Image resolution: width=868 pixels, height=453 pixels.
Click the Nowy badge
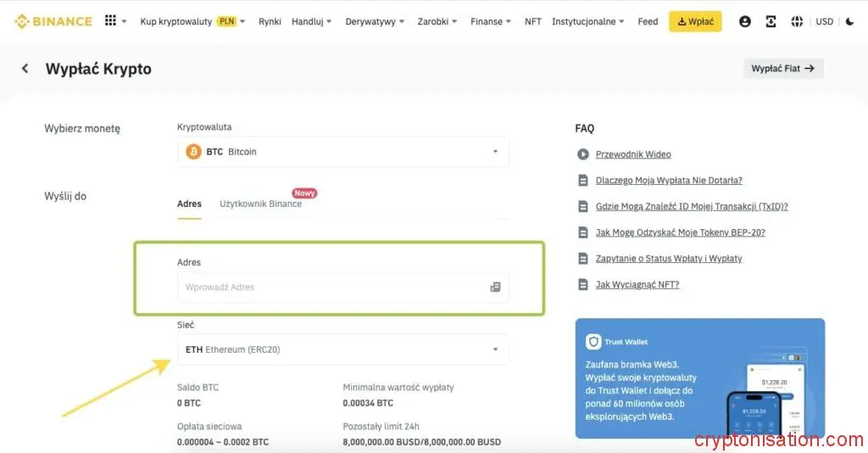304,193
